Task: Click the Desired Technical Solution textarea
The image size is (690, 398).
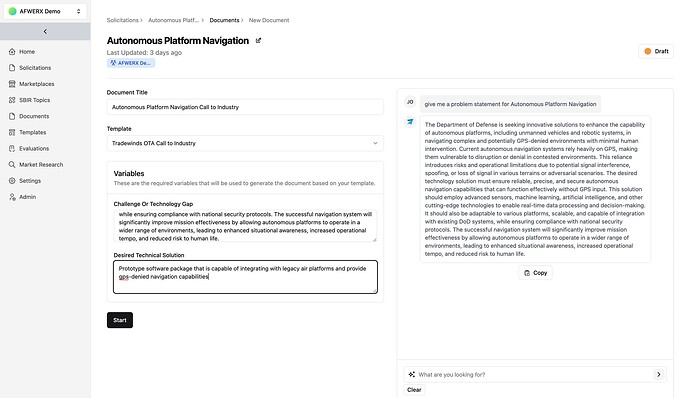Action: point(245,277)
